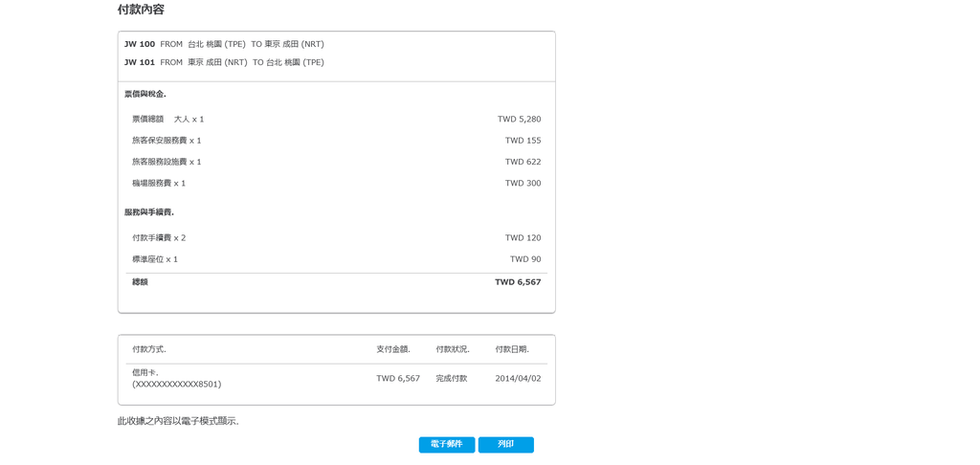
Task: Click the 票價與稅金 section title
Action: pos(145,95)
